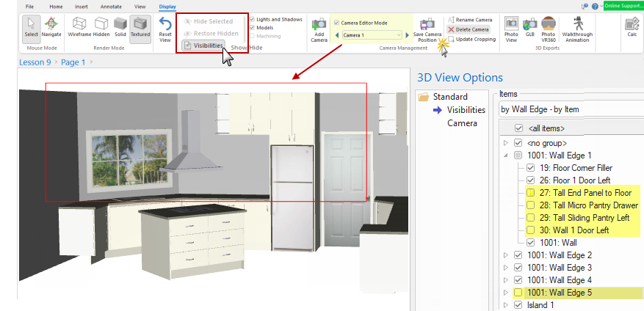Image resolution: width=644 pixels, height=311 pixels.
Task: Open the by Wall Edge - by Item dropdown
Action: pos(570,109)
